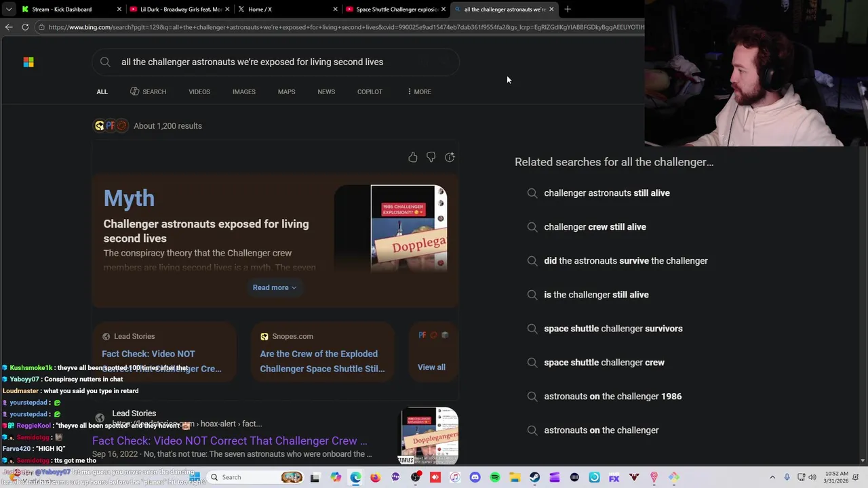Open Discord on taskbar

point(475,478)
